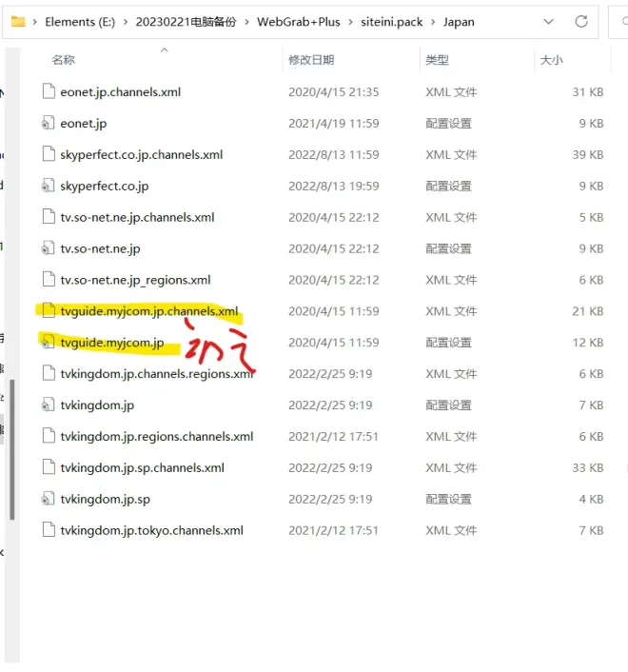Click the eonet.jp config file icon
The width and height of the screenshot is (628, 672).
48,124
